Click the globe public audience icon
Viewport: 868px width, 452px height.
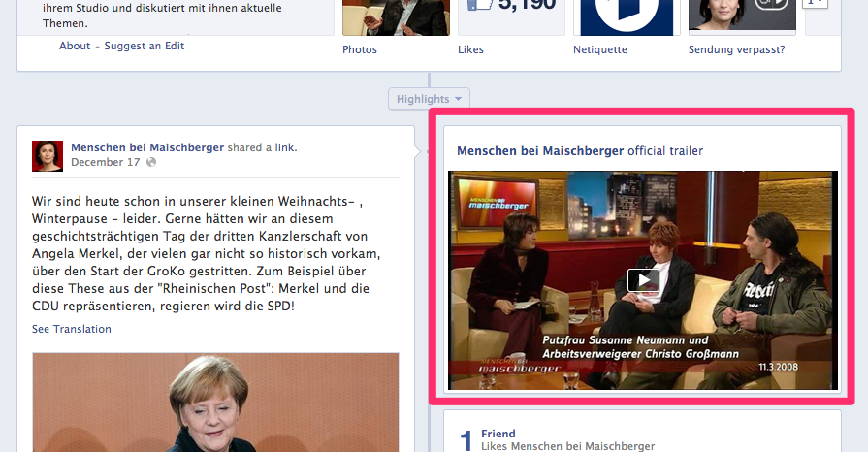[x=151, y=162]
